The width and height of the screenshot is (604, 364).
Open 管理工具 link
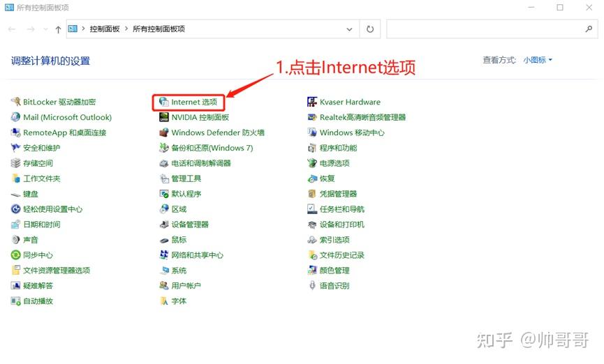(x=186, y=179)
